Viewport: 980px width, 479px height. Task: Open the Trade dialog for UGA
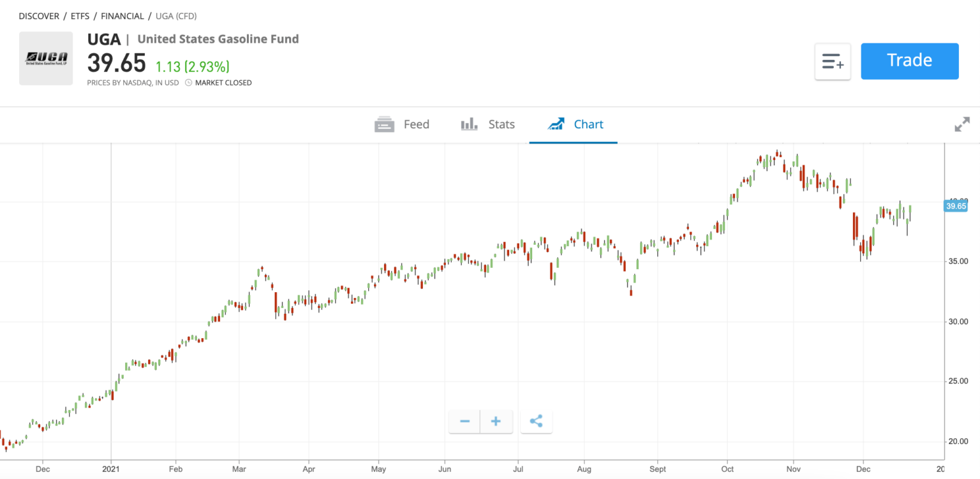coord(909,61)
